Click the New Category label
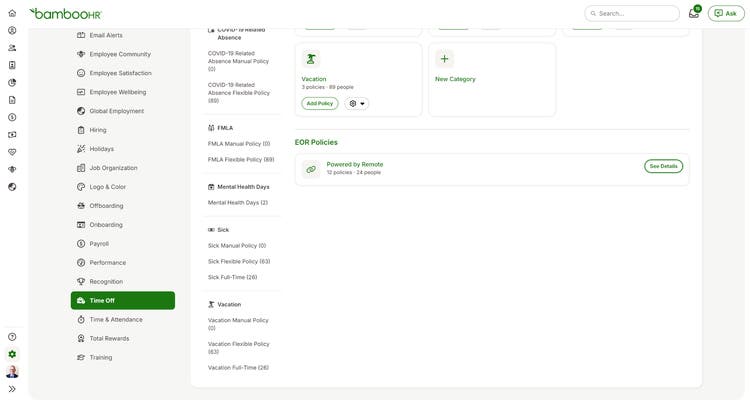 455,79
